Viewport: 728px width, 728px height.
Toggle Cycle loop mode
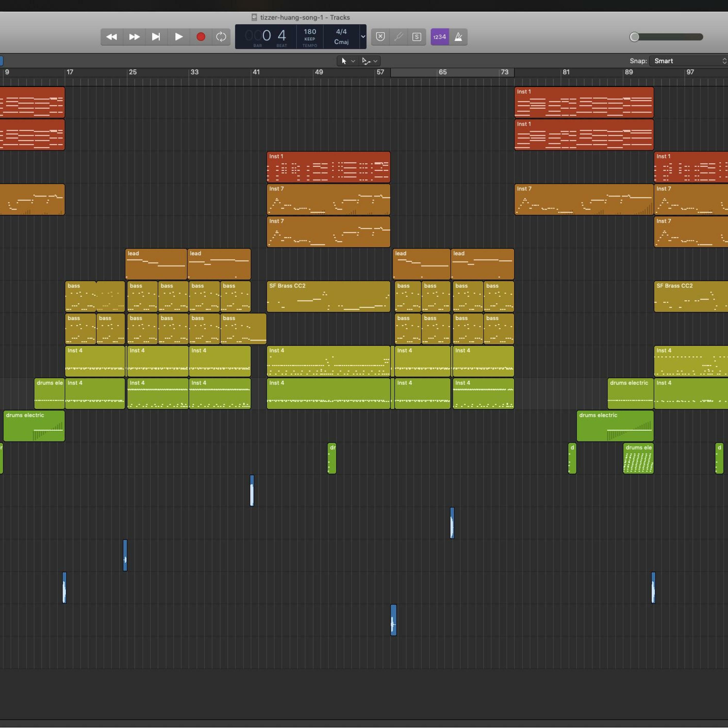(221, 37)
